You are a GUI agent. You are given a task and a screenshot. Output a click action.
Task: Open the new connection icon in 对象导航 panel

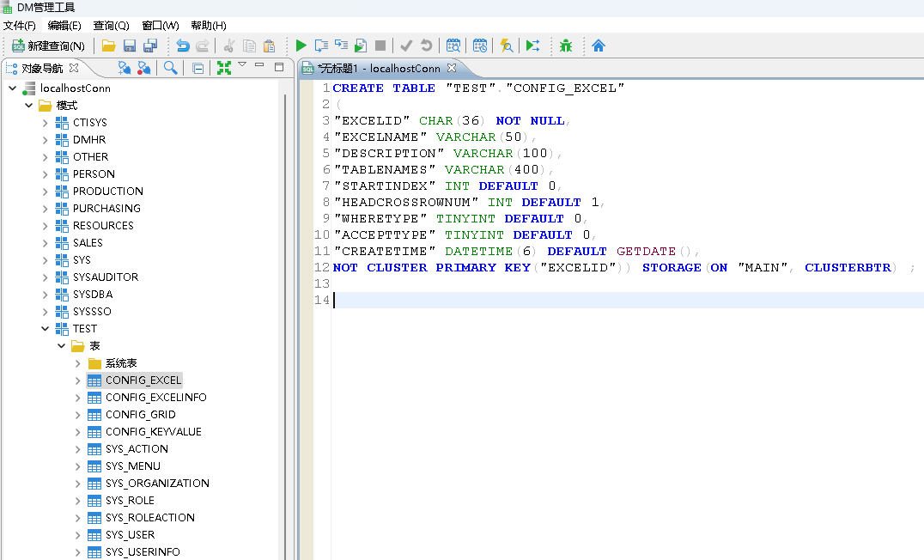point(125,69)
